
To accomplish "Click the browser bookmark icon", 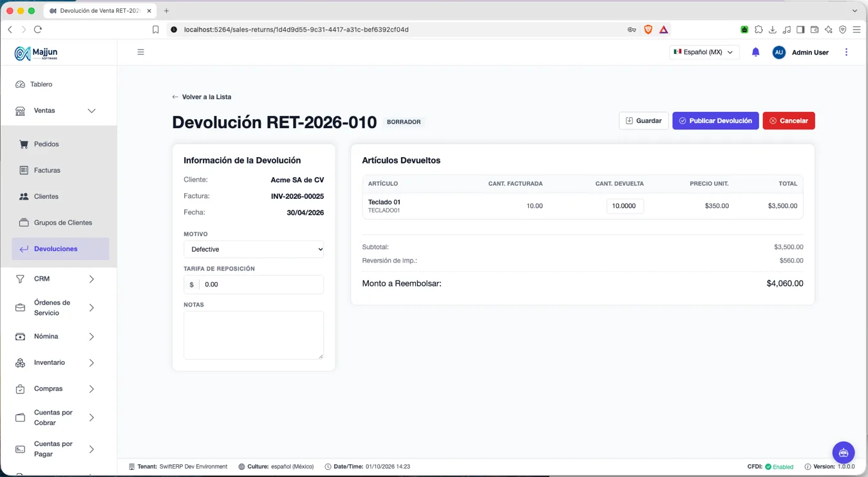I will [155, 30].
